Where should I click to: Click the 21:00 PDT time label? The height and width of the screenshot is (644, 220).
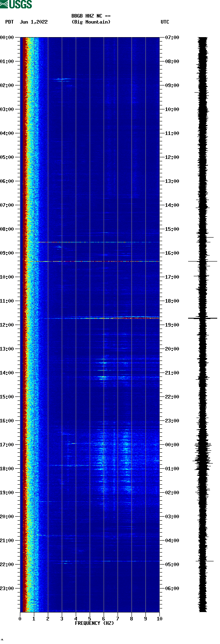click(x=7, y=541)
